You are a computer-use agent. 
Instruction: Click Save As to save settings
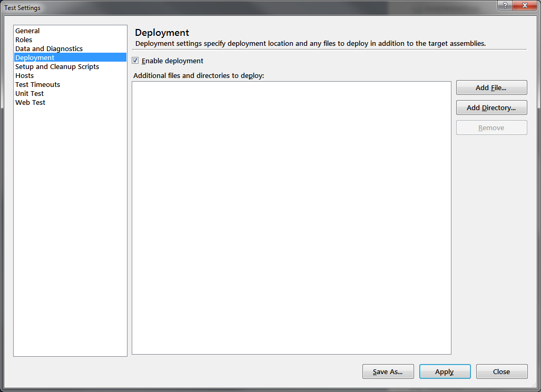pyautogui.click(x=388, y=371)
